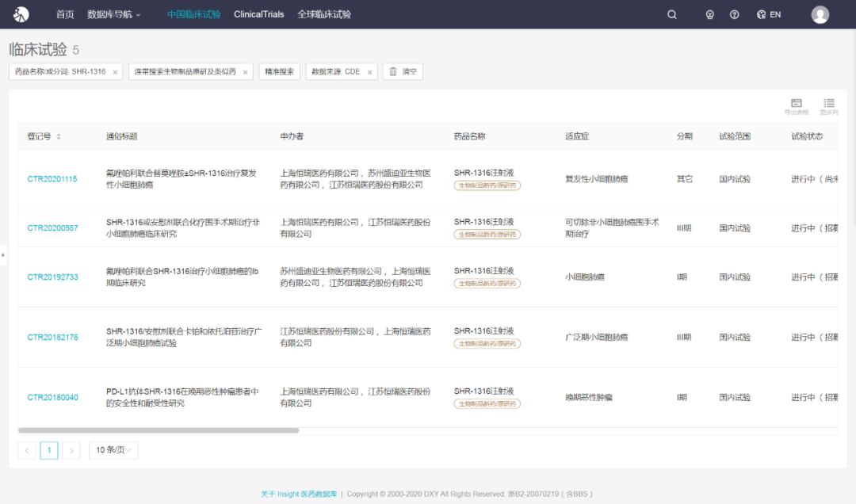
Task: Select the 全球临床试验 tab
Action: [323, 15]
